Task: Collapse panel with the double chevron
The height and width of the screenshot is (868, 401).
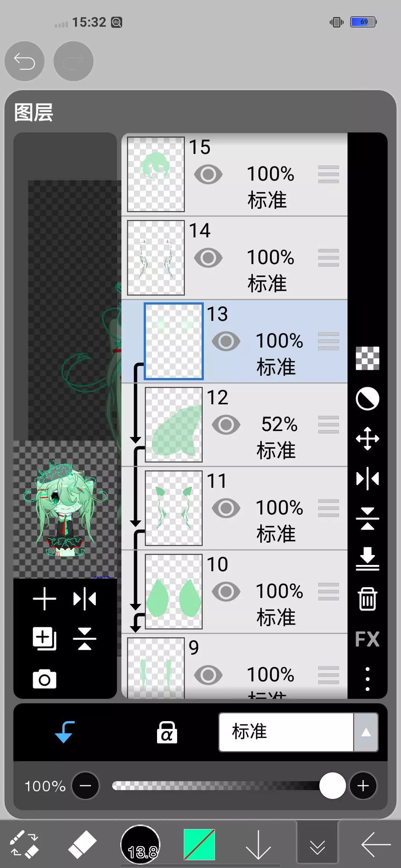Action: 317,845
